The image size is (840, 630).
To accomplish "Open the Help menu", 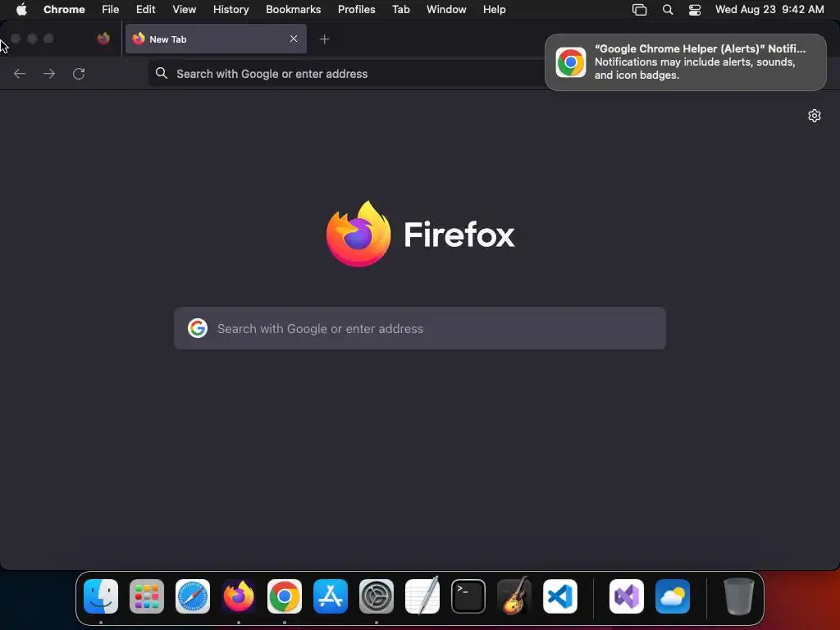I will coord(494,9).
